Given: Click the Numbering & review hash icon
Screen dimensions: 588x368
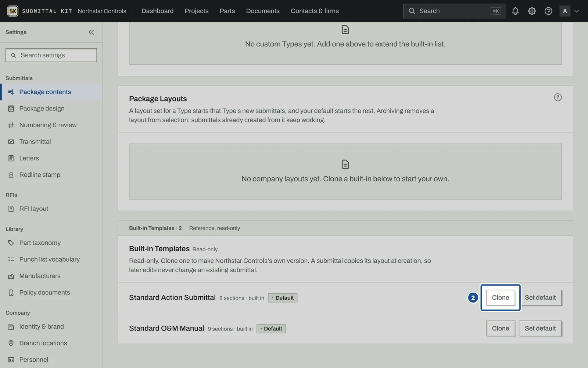Looking at the screenshot, I should point(11,125).
